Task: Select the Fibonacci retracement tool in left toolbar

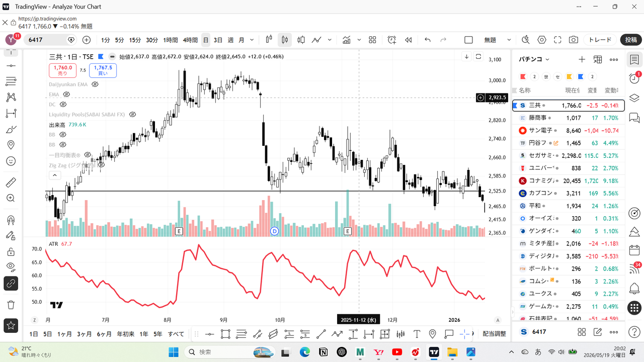Action: [11, 81]
